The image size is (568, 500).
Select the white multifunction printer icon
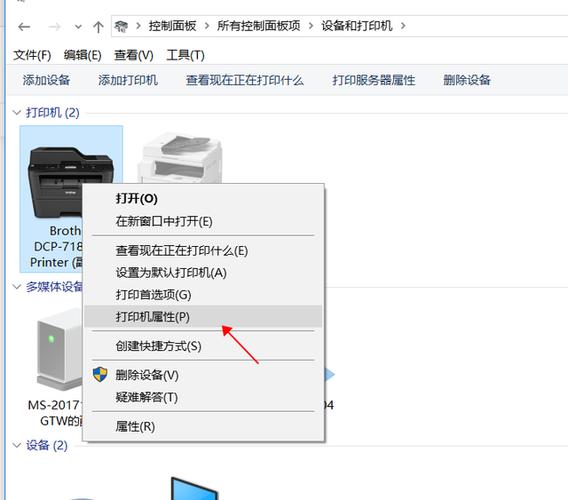tap(180, 158)
